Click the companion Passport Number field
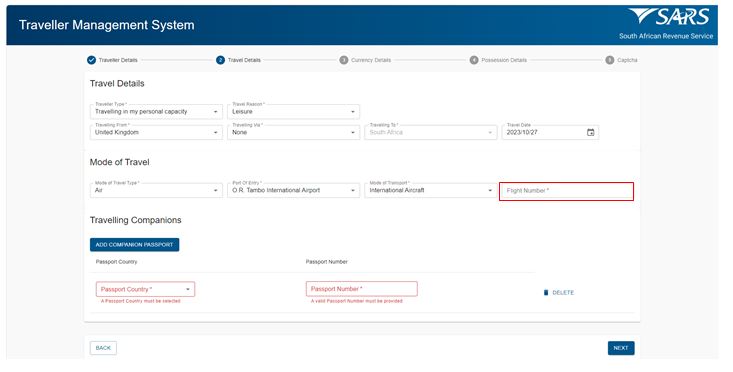Viewport: 733px width, 372px height. tap(361, 289)
